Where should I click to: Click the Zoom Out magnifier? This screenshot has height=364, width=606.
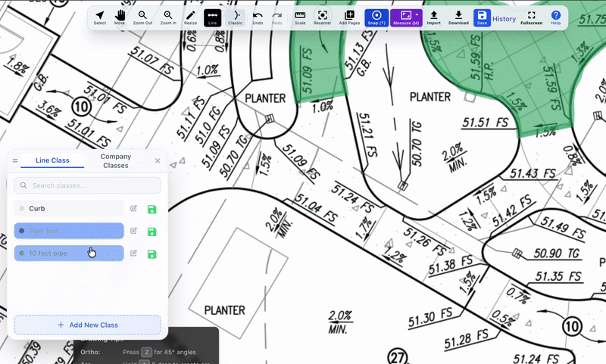point(142,17)
